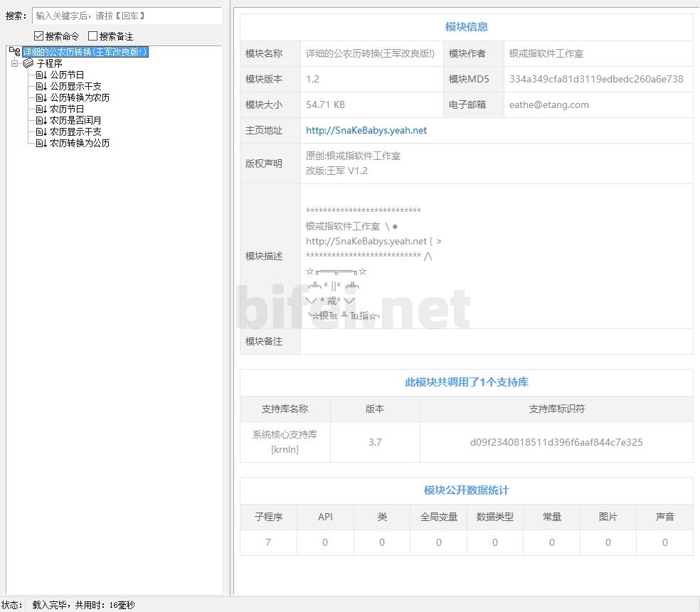Image resolution: width=700 pixels, height=612 pixels.
Task: Click the icon beside 公历显示干支
Action: click(41, 86)
